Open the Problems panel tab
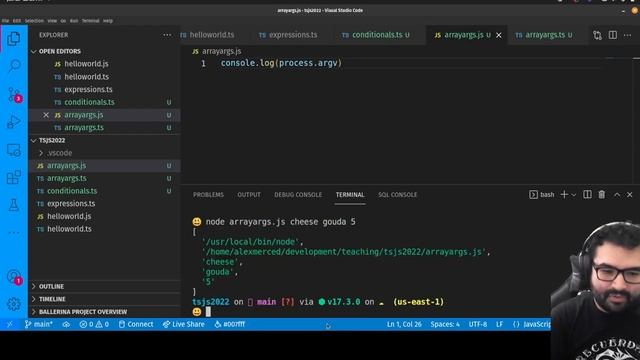This screenshot has width=640, height=360. (208, 195)
